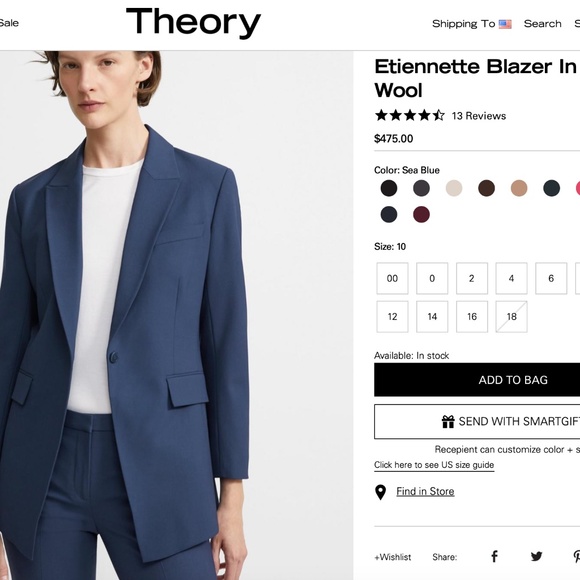The height and width of the screenshot is (580, 580).
Task: Choose the unavailable size 18 box
Action: tap(511, 317)
